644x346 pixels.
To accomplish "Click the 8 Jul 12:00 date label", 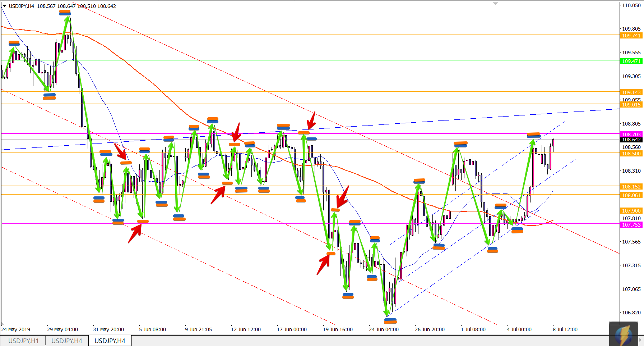I will pyautogui.click(x=565, y=329).
